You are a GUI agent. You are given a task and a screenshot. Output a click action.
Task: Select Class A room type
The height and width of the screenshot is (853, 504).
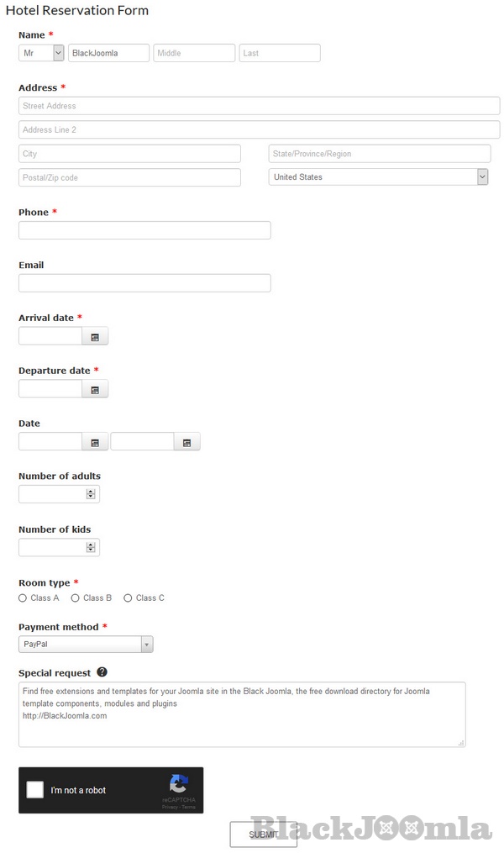tap(23, 598)
